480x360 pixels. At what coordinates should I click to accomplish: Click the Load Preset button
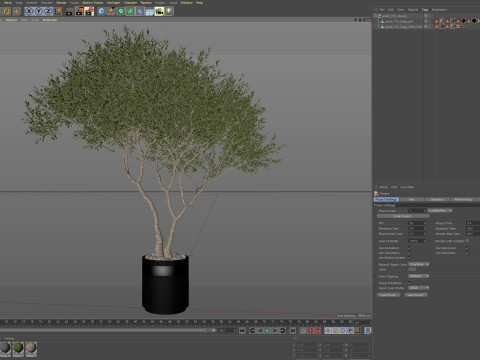click(388, 295)
